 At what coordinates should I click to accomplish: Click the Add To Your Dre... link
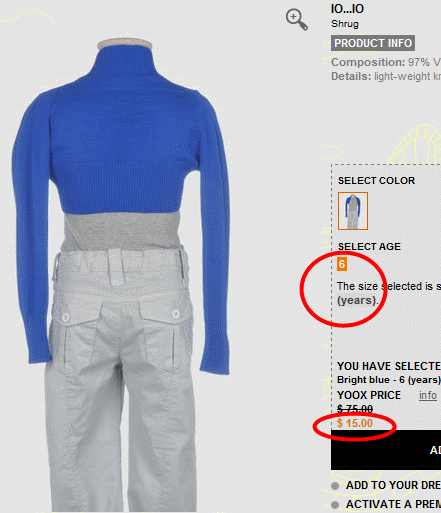tap(393, 485)
